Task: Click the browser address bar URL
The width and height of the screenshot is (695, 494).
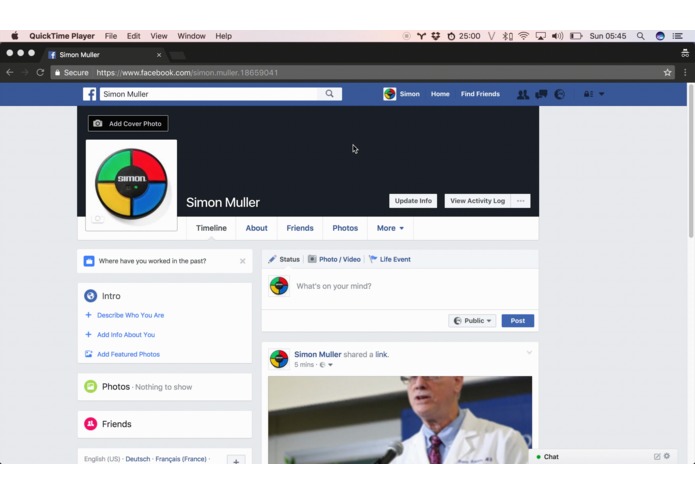Action: coord(187,73)
